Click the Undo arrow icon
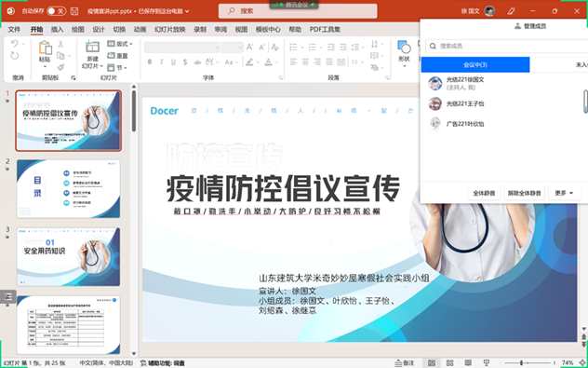The width and height of the screenshot is (588, 368). tap(14, 44)
